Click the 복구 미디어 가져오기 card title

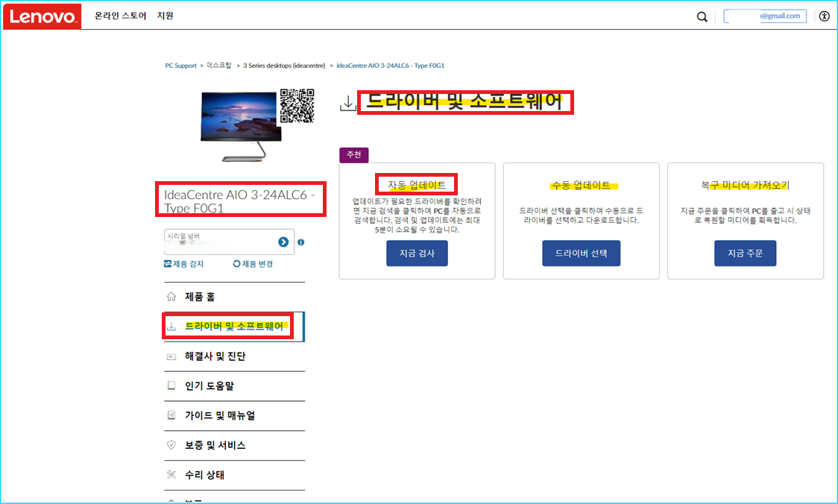[745, 185]
